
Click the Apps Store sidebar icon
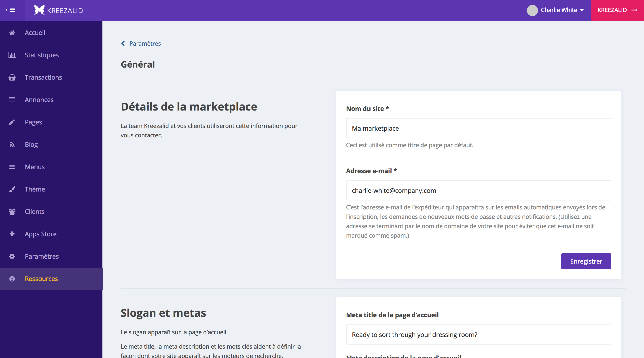coord(11,234)
